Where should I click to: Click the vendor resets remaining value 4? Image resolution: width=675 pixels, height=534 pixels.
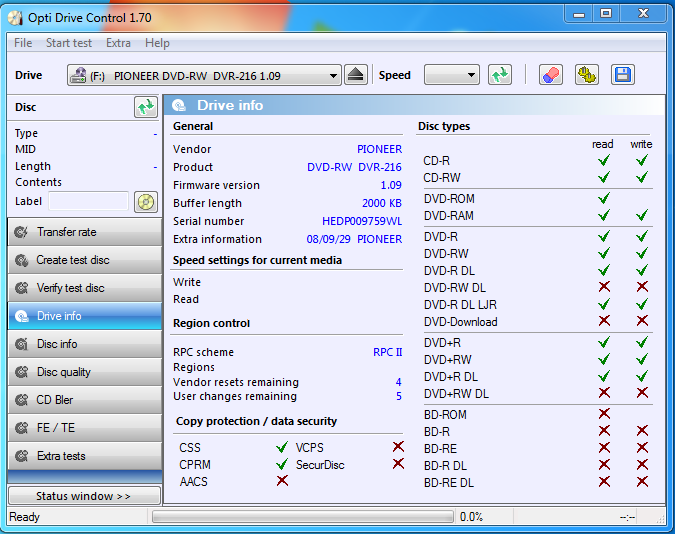click(399, 382)
